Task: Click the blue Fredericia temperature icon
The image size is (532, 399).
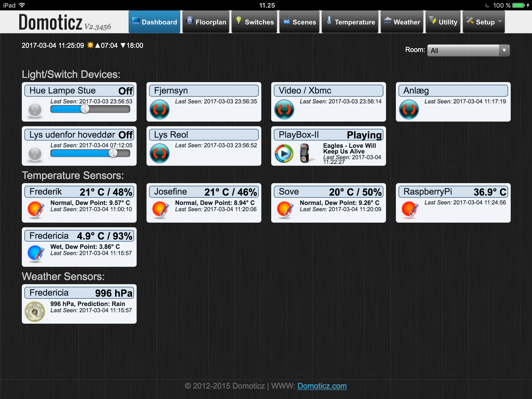Action: click(x=36, y=253)
